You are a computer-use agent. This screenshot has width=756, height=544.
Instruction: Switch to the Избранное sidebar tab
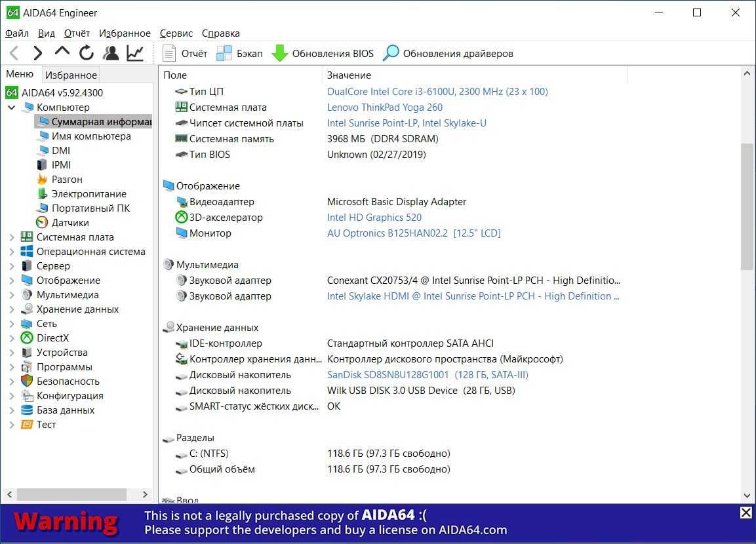point(71,75)
